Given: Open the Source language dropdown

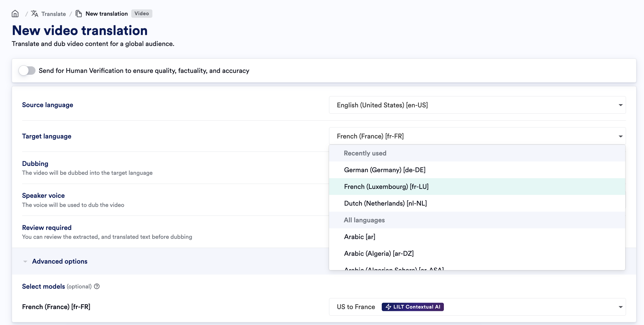Looking at the screenshot, I should 477,105.
